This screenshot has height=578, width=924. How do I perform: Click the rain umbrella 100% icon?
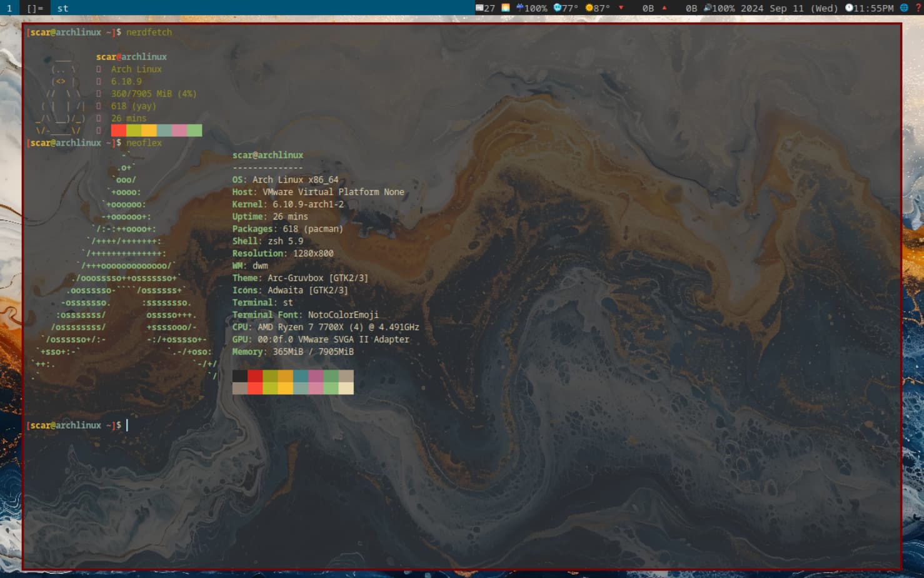pyautogui.click(x=520, y=8)
